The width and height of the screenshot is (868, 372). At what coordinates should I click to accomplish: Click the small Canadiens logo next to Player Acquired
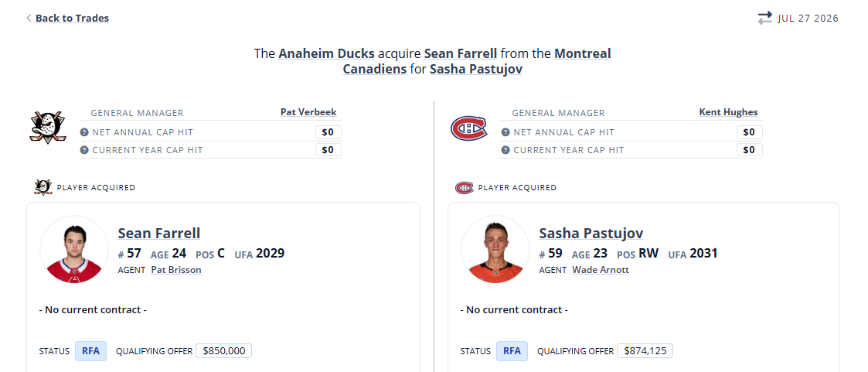(465, 188)
